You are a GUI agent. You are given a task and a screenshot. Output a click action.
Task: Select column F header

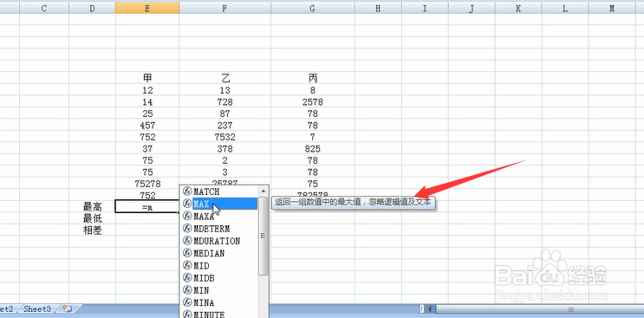coord(224,8)
